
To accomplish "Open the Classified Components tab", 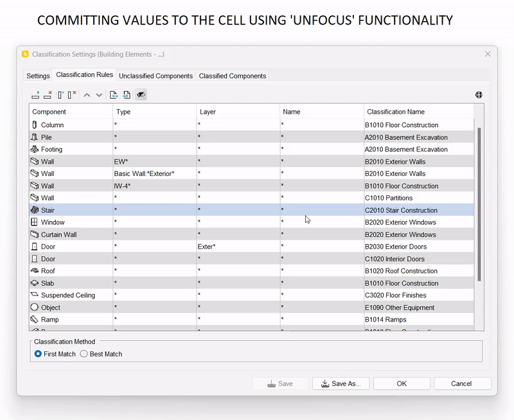I will click(x=233, y=76).
